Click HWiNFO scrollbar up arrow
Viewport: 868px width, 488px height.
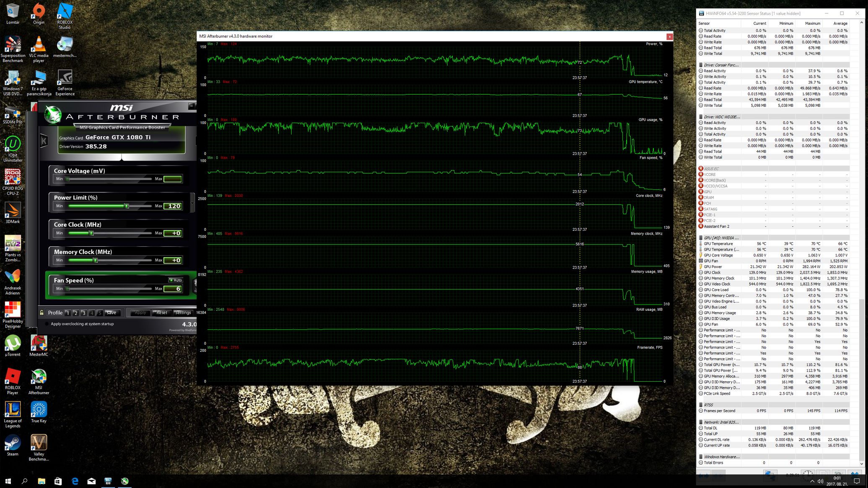pos(862,23)
